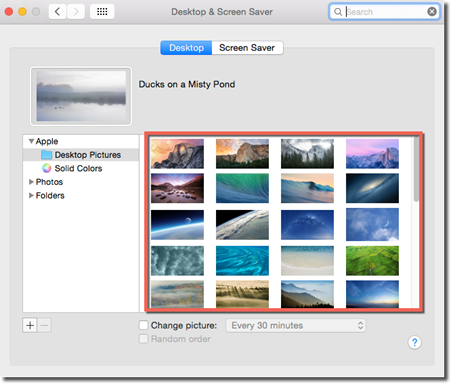The height and width of the screenshot is (384, 451).
Task: Choose the Earth clouds from orbit wallpaper
Action: (242, 225)
